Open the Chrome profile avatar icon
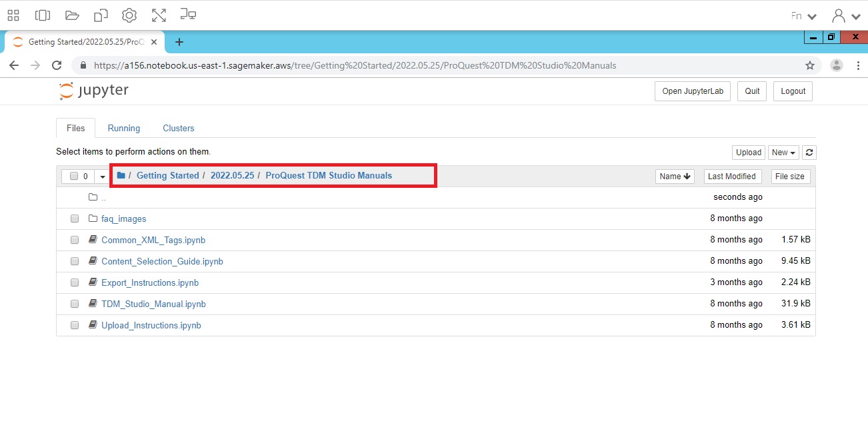The width and height of the screenshot is (868, 421). [837, 65]
